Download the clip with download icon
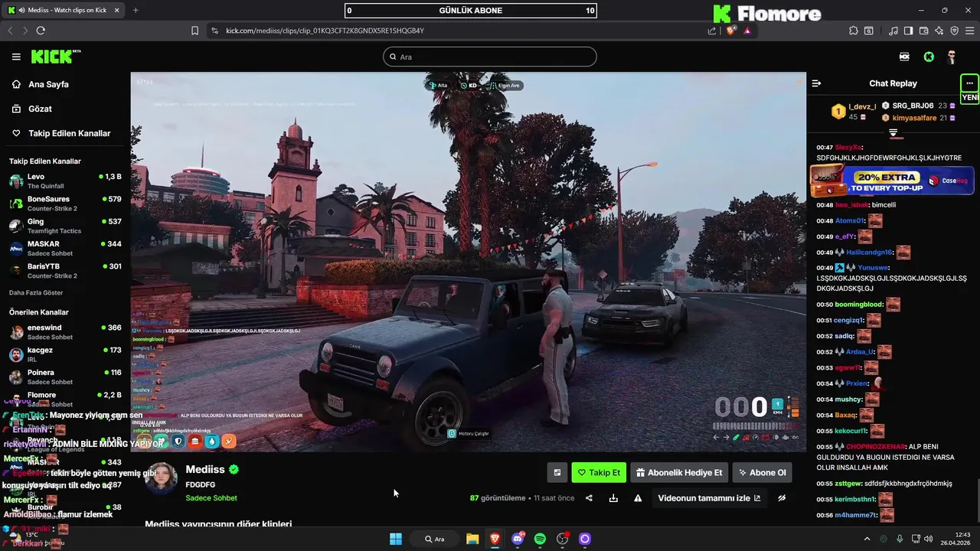This screenshot has width=980, height=551. (613, 497)
